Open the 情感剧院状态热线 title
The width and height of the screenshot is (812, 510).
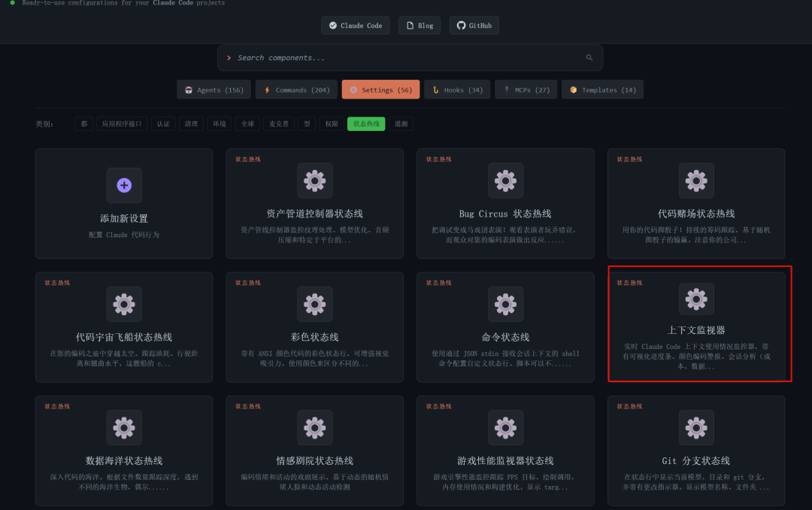click(314, 461)
